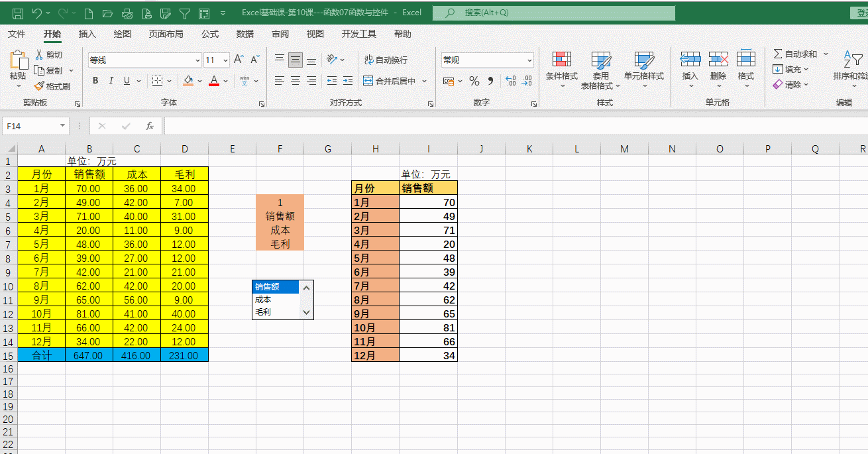Viewport: 868px width, 454px height.
Task: Toggle align text left
Action: 280,81
